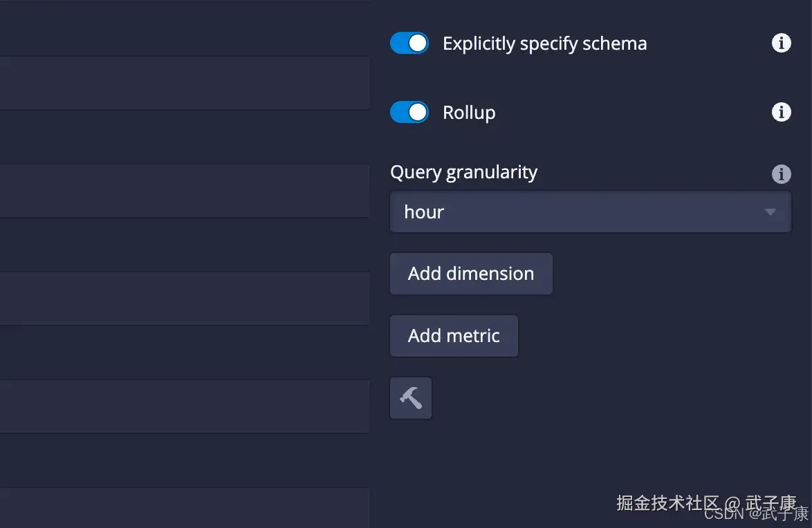Image resolution: width=812 pixels, height=528 pixels.
Task: Select table row left of hammer icon
Action: (x=184, y=406)
